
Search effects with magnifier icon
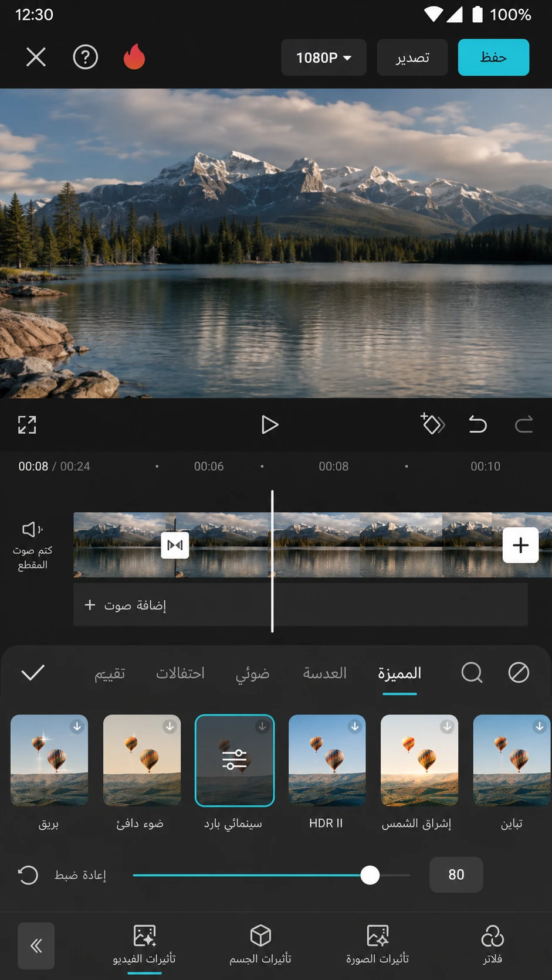pyautogui.click(x=472, y=673)
